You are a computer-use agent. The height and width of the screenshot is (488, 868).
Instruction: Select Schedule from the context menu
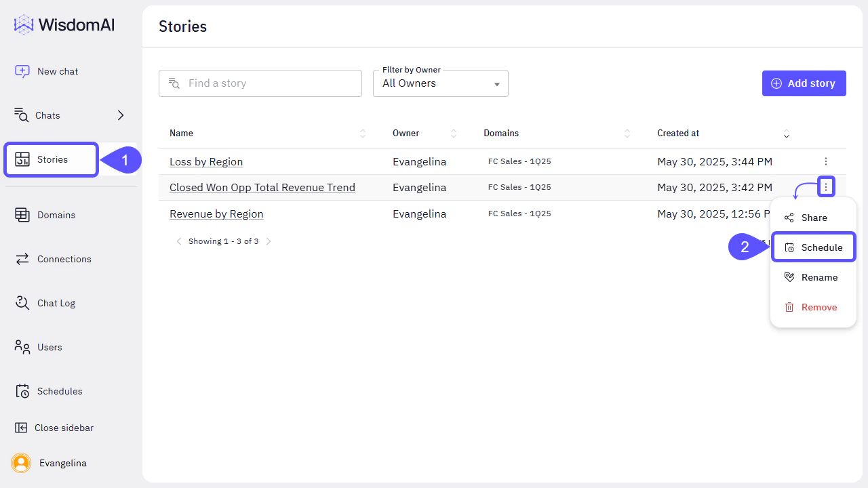point(813,247)
